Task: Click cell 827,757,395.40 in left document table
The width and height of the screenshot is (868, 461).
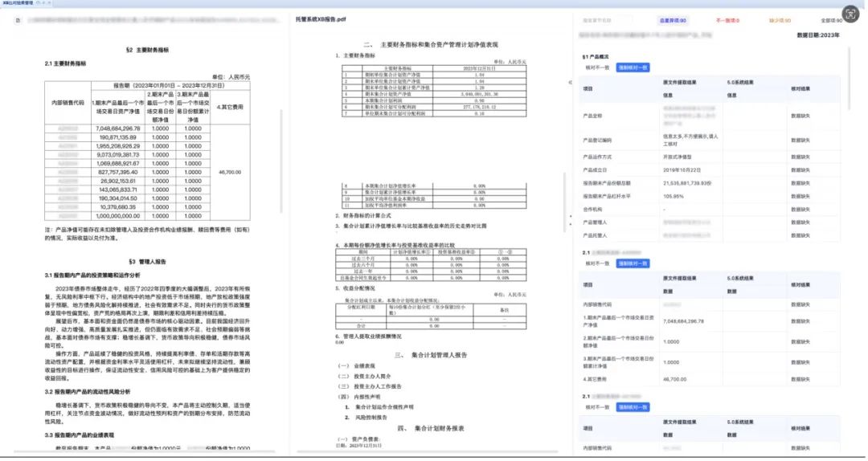Action: [118, 172]
